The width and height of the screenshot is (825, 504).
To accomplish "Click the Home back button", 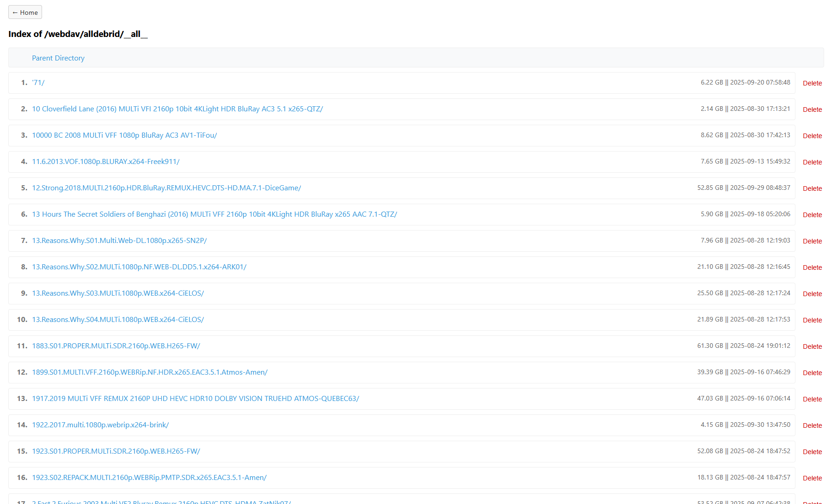I will pyautogui.click(x=25, y=12).
